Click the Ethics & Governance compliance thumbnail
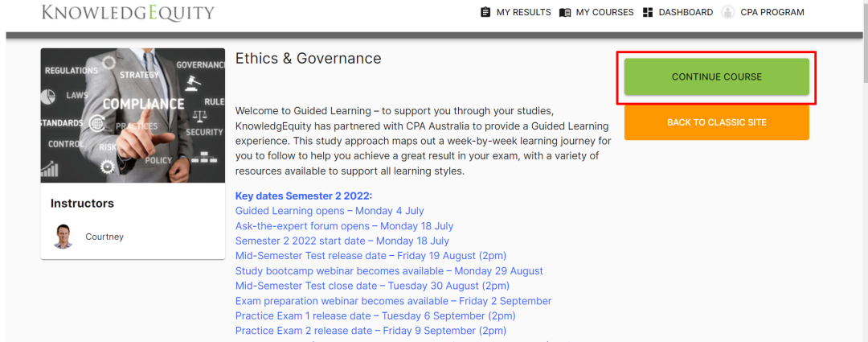Screen dimensions: 868x342 (x=133, y=115)
